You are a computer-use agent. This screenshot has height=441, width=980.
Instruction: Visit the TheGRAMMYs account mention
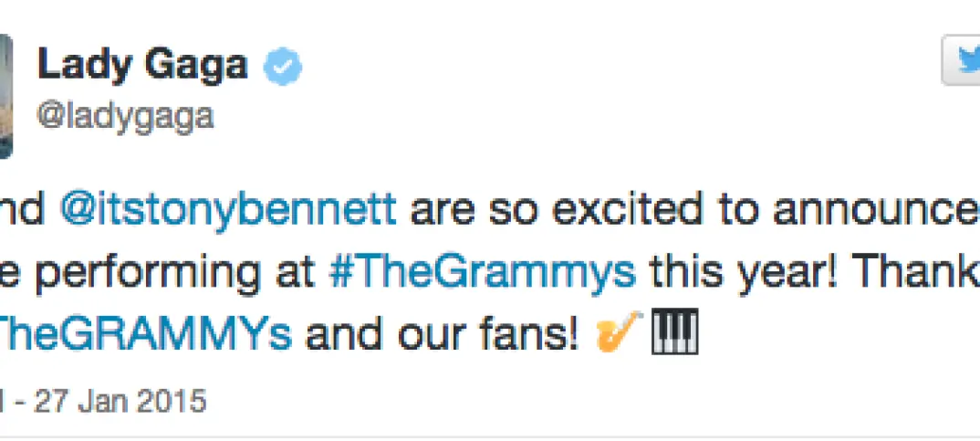[146, 333]
